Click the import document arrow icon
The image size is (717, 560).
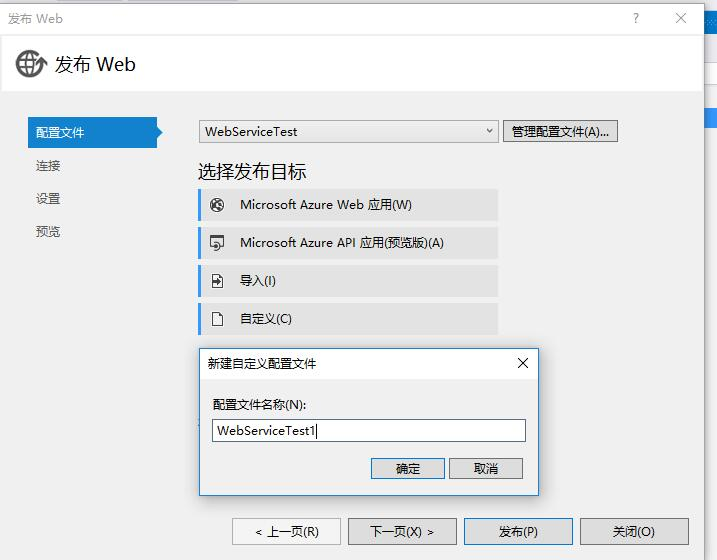pos(217,281)
